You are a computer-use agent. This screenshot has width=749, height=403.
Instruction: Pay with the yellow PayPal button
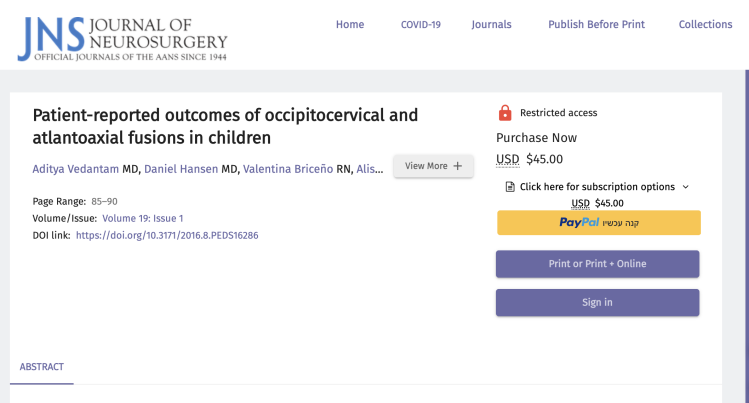point(598,223)
